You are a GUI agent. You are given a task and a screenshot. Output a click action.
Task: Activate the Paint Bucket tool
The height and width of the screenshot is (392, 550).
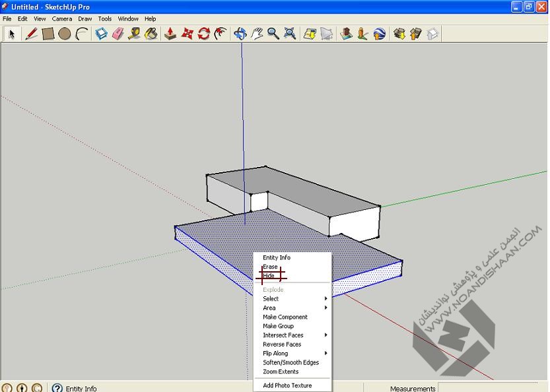(x=151, y=34)
